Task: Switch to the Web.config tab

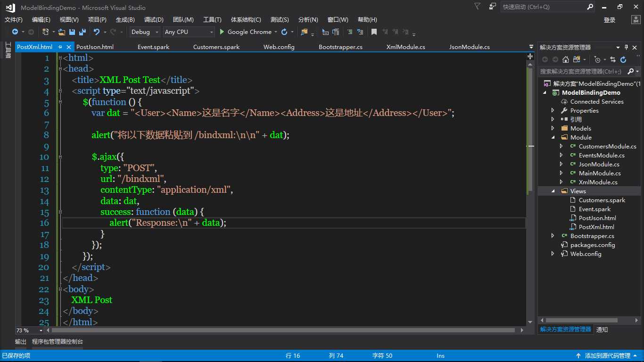Action: tap(279, 47)
